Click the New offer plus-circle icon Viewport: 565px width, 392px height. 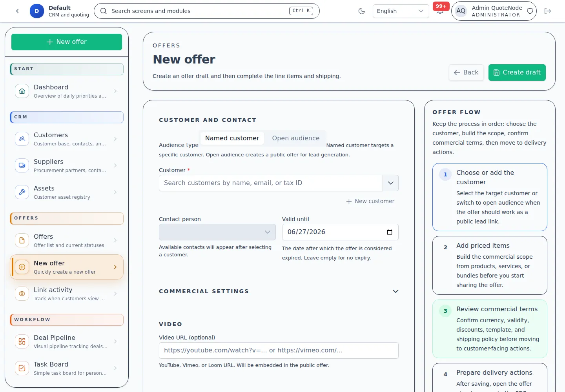(x=22, y=267)
